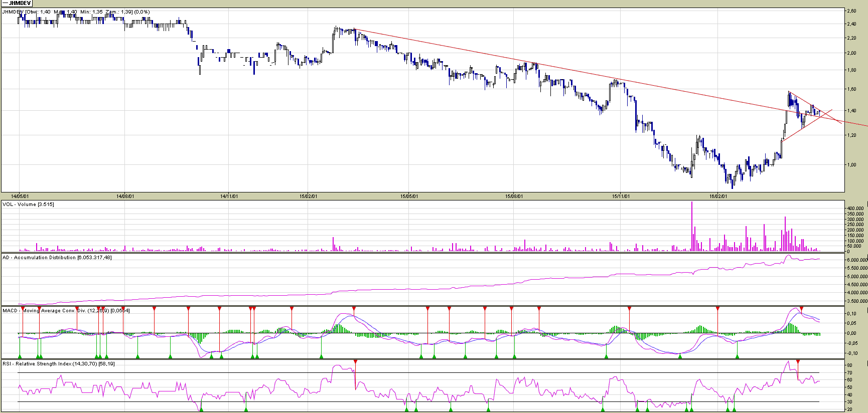Viewport: 868px width, 413px height.
Task: Select the rightmost red MACD sell marker
Action: pos(801,308)
